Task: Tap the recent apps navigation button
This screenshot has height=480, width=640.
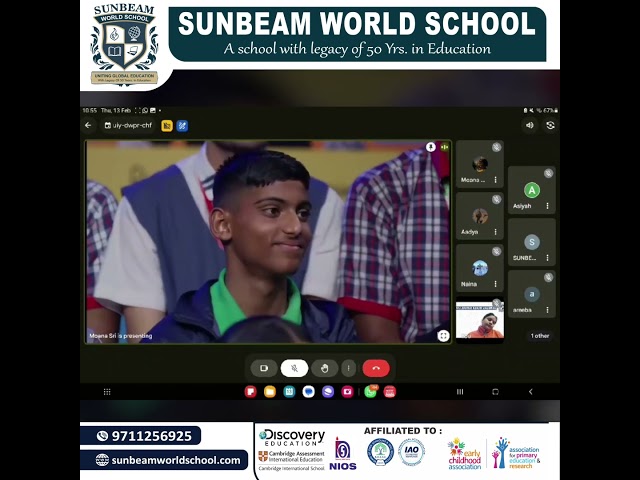Action: point(460,392)
